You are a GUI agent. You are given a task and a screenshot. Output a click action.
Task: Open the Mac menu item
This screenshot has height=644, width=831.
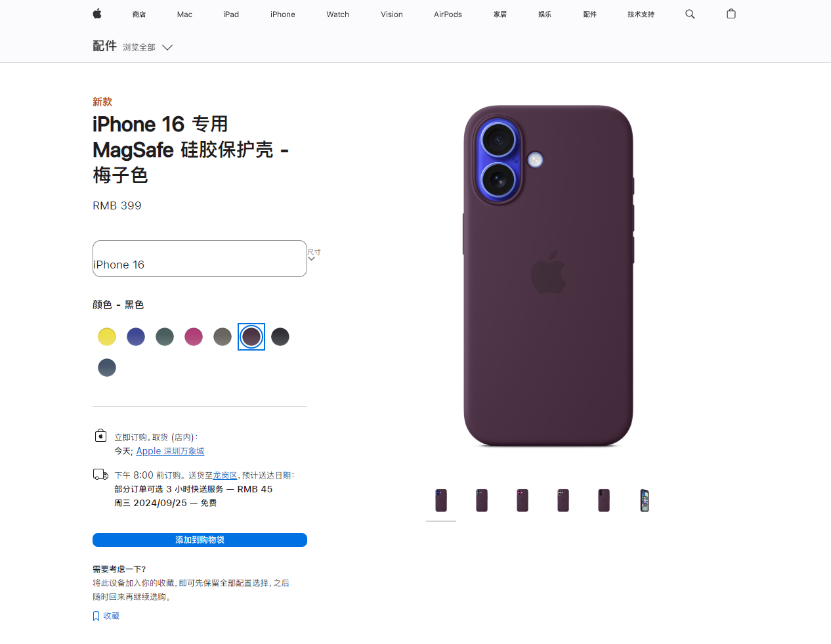coord(184,14)
